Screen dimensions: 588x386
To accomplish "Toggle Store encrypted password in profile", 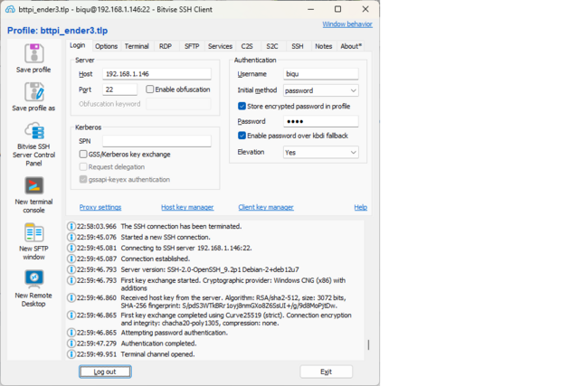I will coord(242,106).
